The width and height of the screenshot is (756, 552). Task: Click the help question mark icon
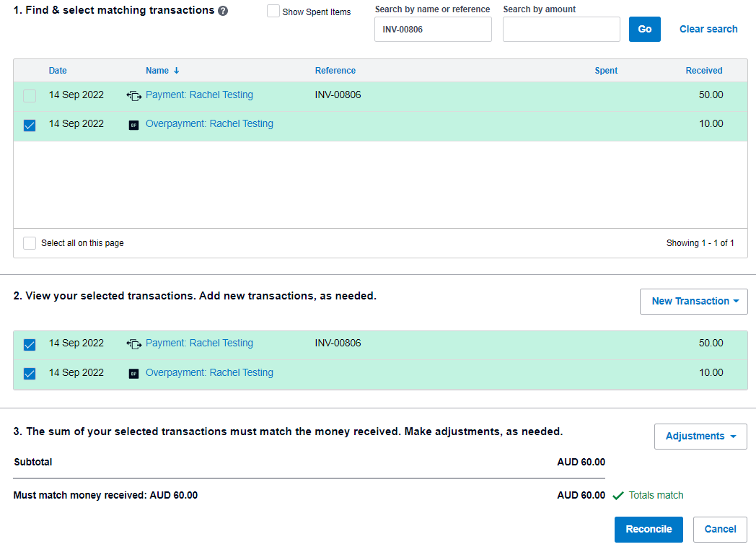click(223, 11)
